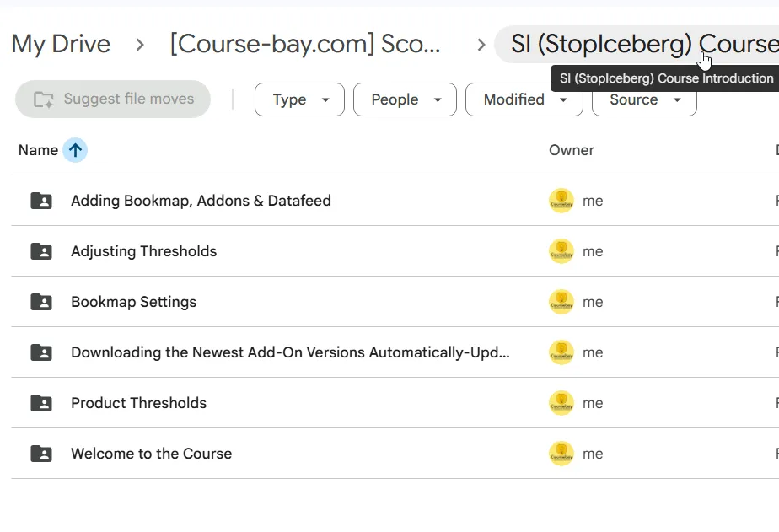Click owner avatar in Downloading the Newest Add-On row
The width and height of the screenshot is (779, 532).
[561, 352]
